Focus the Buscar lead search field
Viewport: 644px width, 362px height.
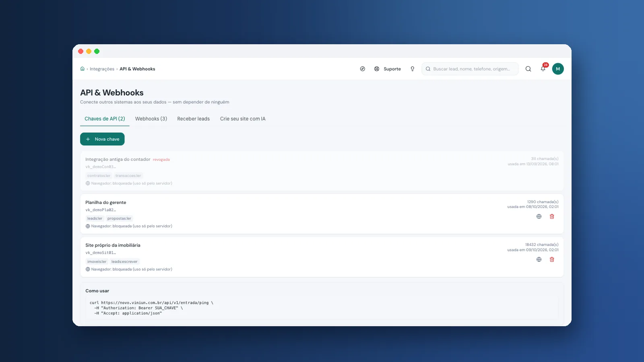coord(470,69)
